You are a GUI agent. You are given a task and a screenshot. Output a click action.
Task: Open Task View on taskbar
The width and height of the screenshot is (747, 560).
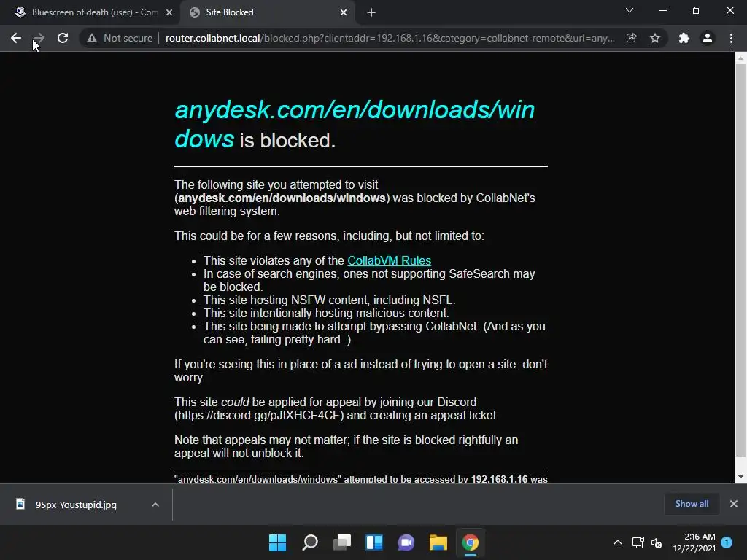coord(341,542)
